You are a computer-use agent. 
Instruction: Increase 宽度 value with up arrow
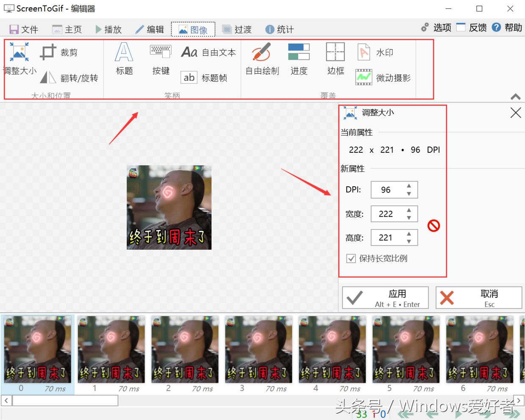410,211
